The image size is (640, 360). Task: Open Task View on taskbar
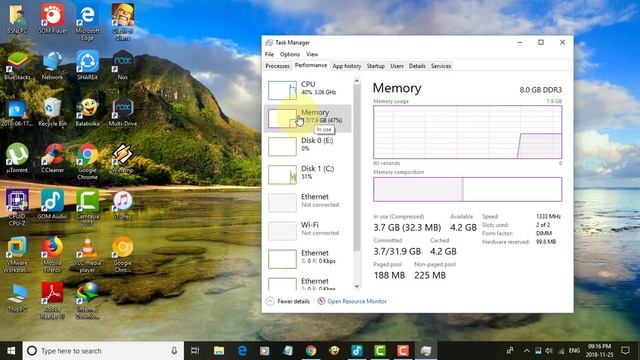tap(195, 351)
